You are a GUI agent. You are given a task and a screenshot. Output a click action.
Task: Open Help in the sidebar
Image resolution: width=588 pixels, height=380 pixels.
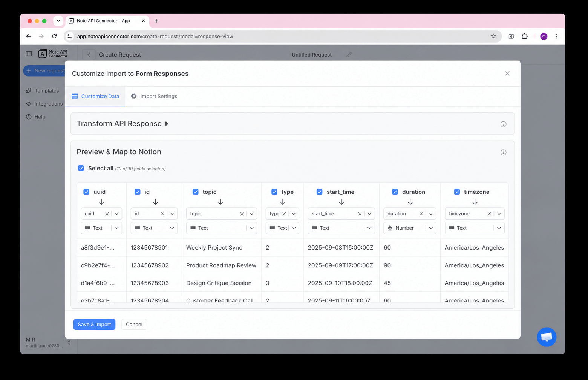[36, 117]
